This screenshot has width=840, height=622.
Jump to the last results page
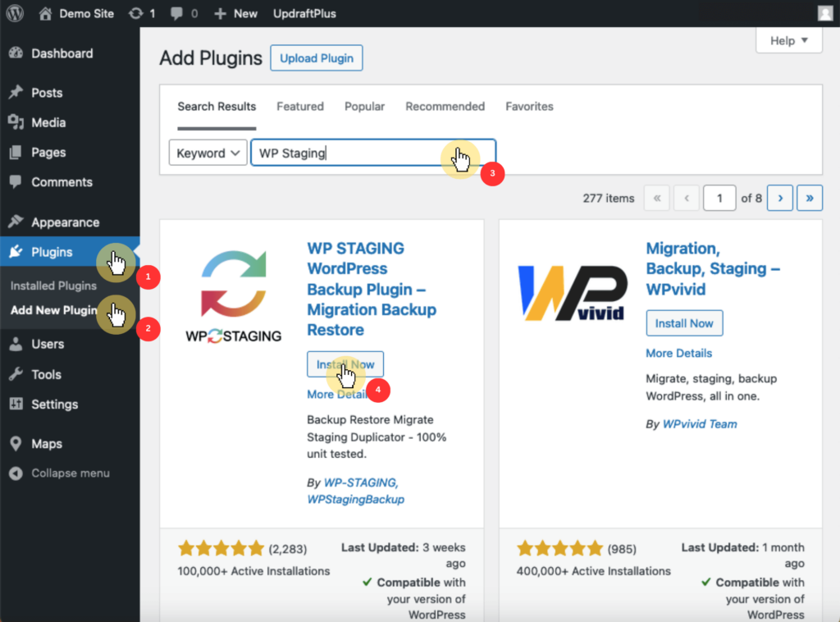click(x=810, y=199)
